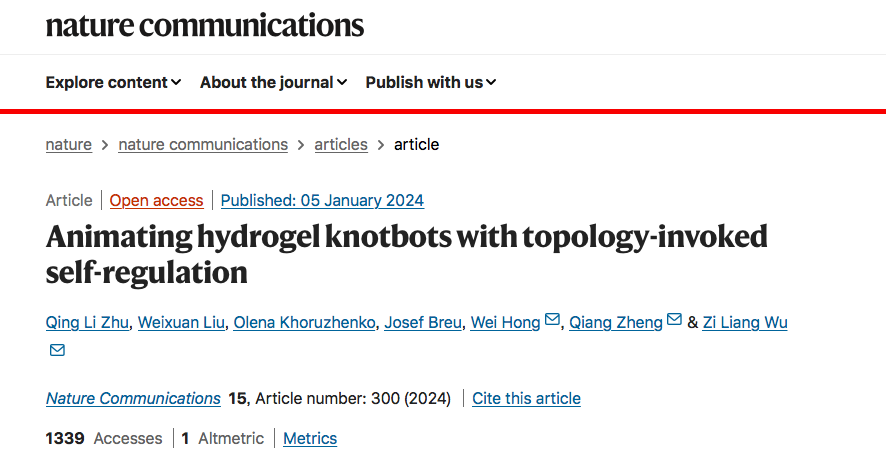Click the italic Nature Communications journal link
Image resolution: width=886 pixels, height=471 pixels.
click(133, 399)
